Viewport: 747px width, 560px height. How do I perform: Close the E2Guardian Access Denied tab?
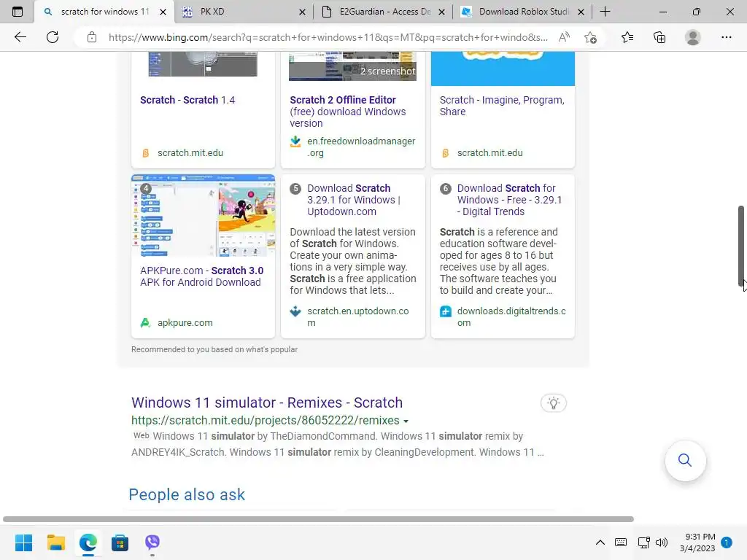[441, 12]
